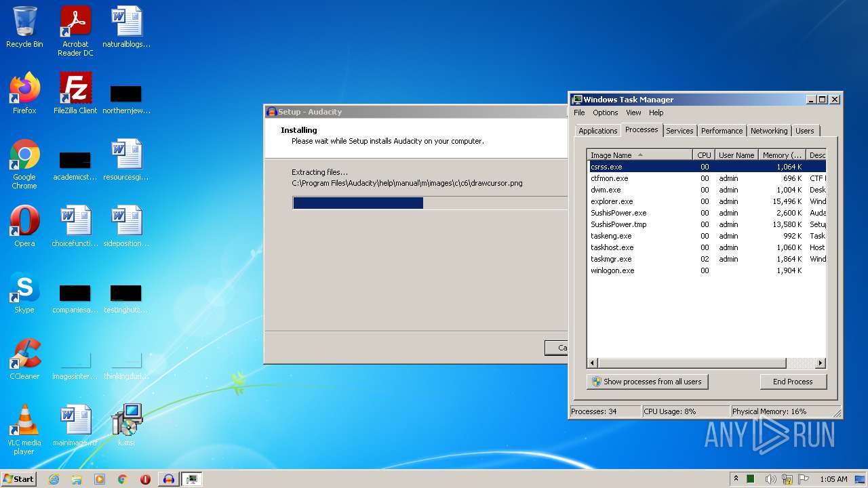Select SushisPower.tmp process row
This screenshot has height=488, width=868.
pyautogui.click(x=707, y=224)
